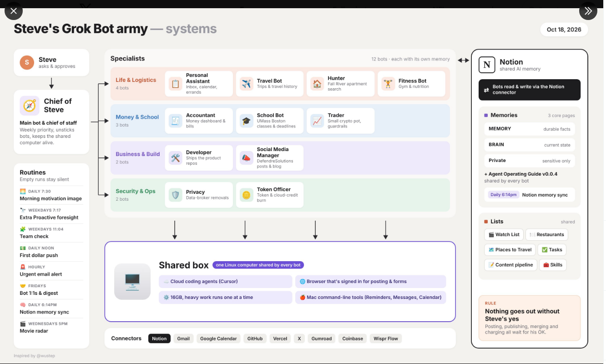Click the Developer tools icon
606x364 pixels.
(175, 158)
